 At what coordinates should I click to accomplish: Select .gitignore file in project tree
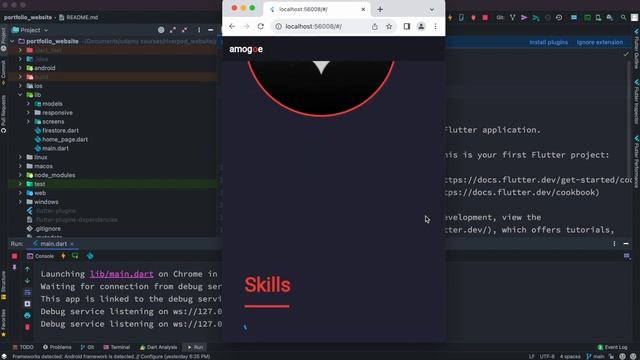47,229
